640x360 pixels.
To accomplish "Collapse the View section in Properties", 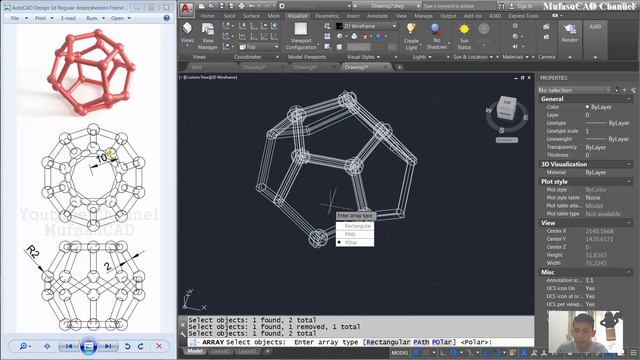I will click(x=629, y=223).
